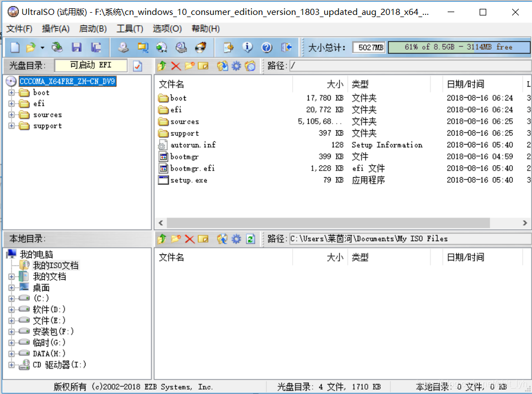This screenshot has width=532, height=394.
Task: Select 我的ISO文档 in local tree
Action: pyautogui.click(x=56, y=265)
